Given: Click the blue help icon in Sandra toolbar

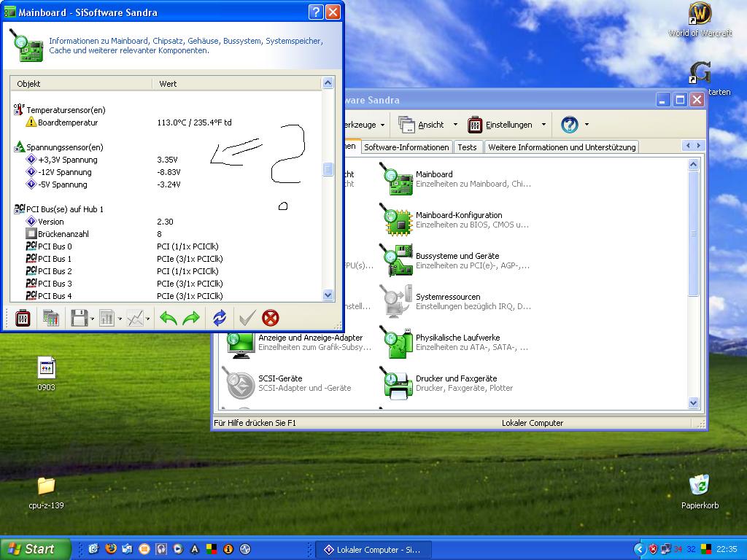Looking at the screenshot, I should click(569, 125).
